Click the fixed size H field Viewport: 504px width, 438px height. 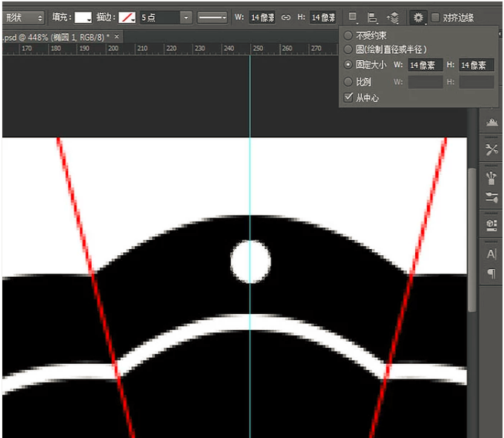pyautogui.click(x=476, y=66)
